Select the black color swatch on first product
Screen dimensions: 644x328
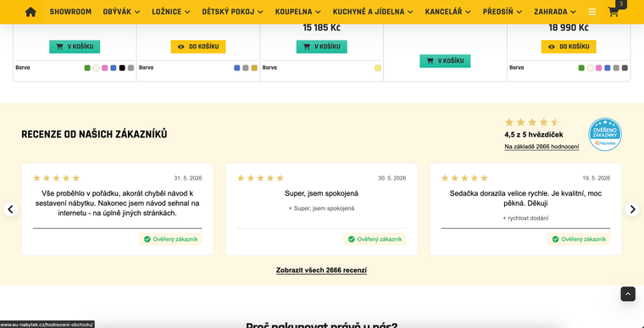122,68
